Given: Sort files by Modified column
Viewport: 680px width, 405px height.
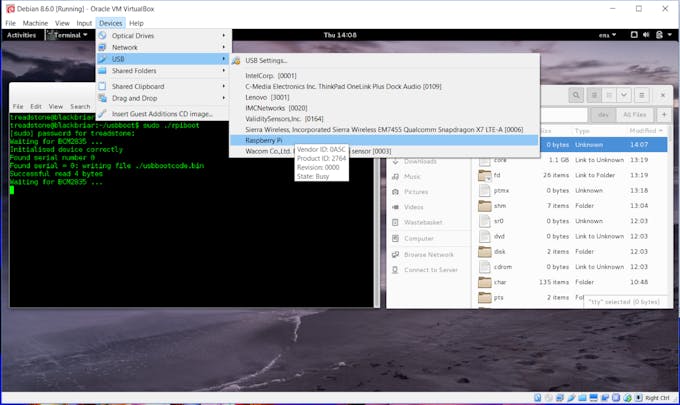Looking at the screenshot, I should 645,131.
